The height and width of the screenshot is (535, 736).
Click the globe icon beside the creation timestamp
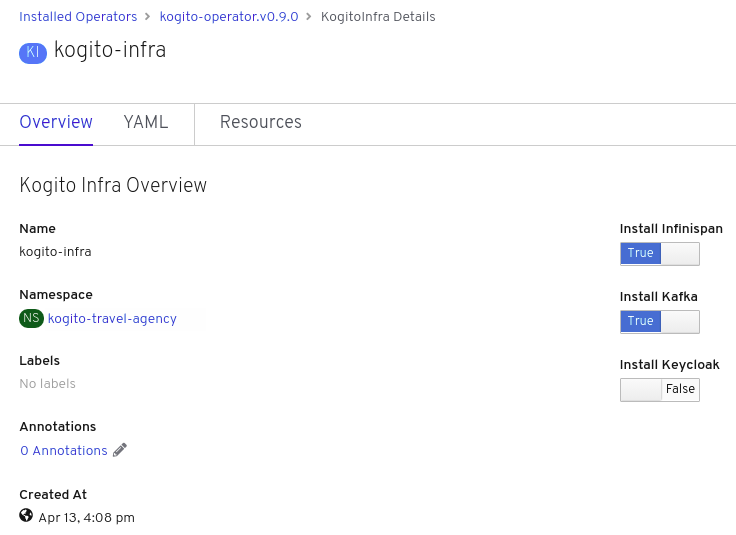click(x=26, y=516)
